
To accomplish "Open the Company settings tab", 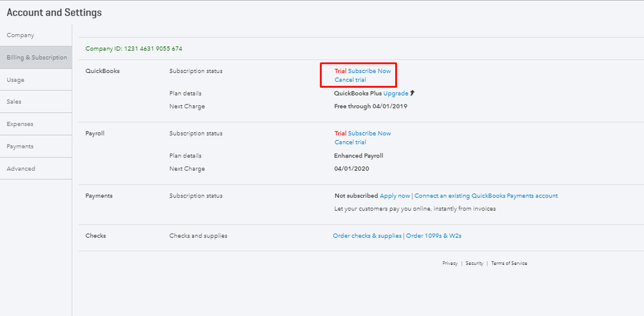I will (21, 35).
